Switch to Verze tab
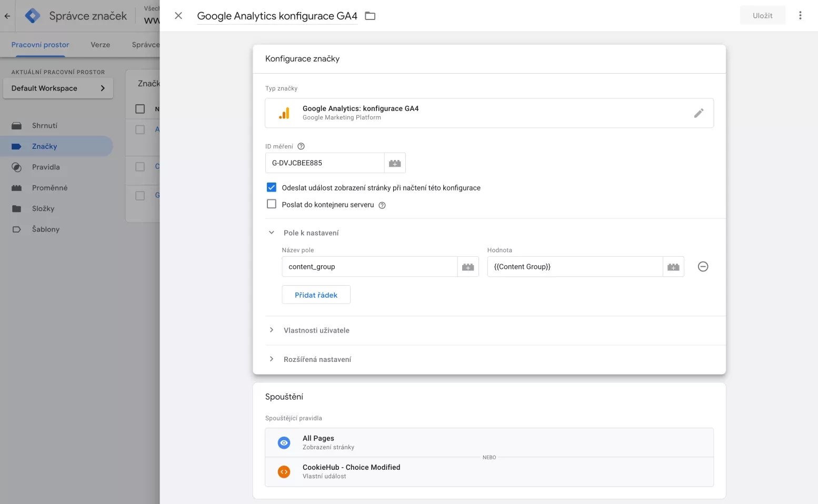This screenshot has height=504, width=818. (100, 45)
